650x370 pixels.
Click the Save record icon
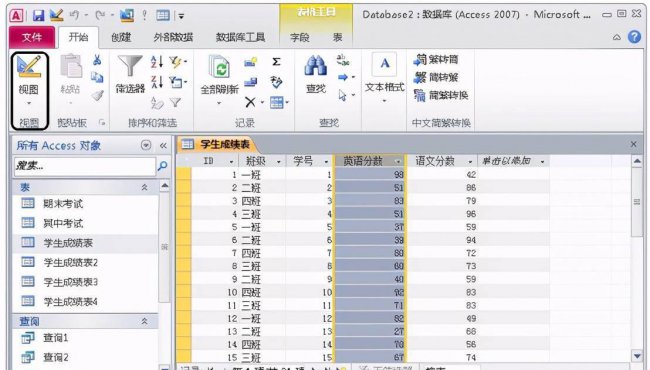coord(250,82)
